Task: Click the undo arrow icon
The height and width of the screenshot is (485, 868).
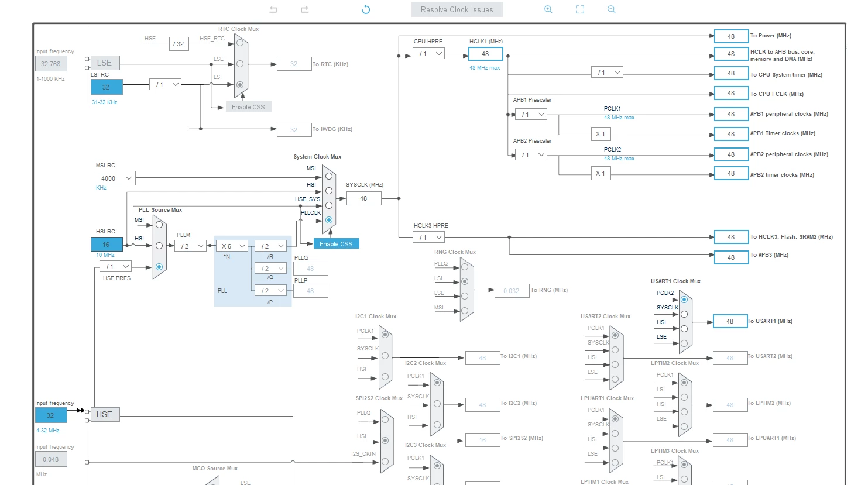Action: coord(273,9)
